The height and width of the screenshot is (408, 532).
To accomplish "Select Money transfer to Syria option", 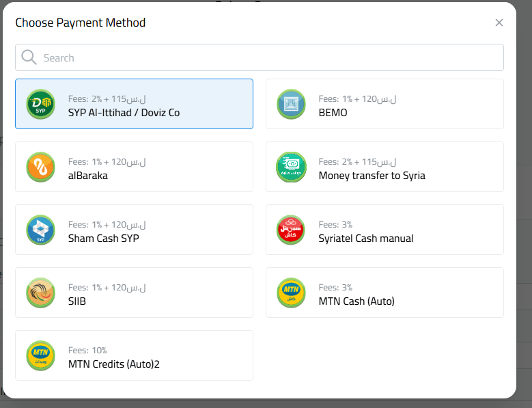I will [x=384, y=167].
